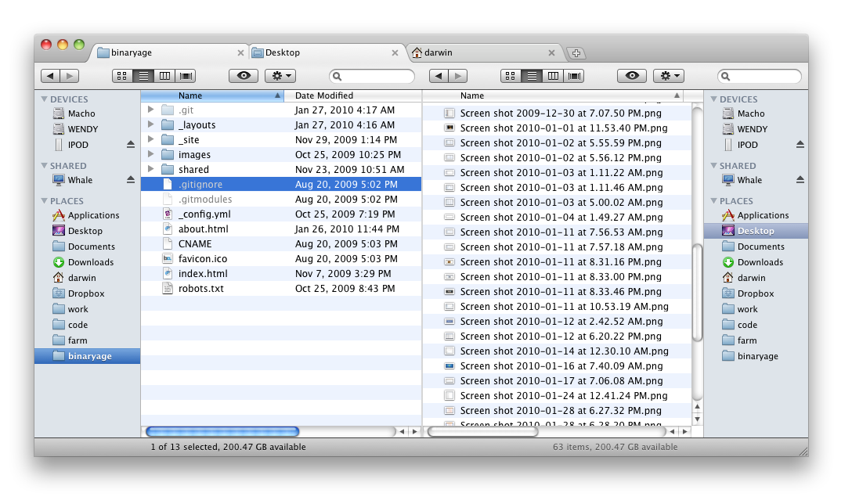Collapse the SHARED section in left sidebar
The height and width of the screenshot is (504, 852).
(x=45, y=166)
